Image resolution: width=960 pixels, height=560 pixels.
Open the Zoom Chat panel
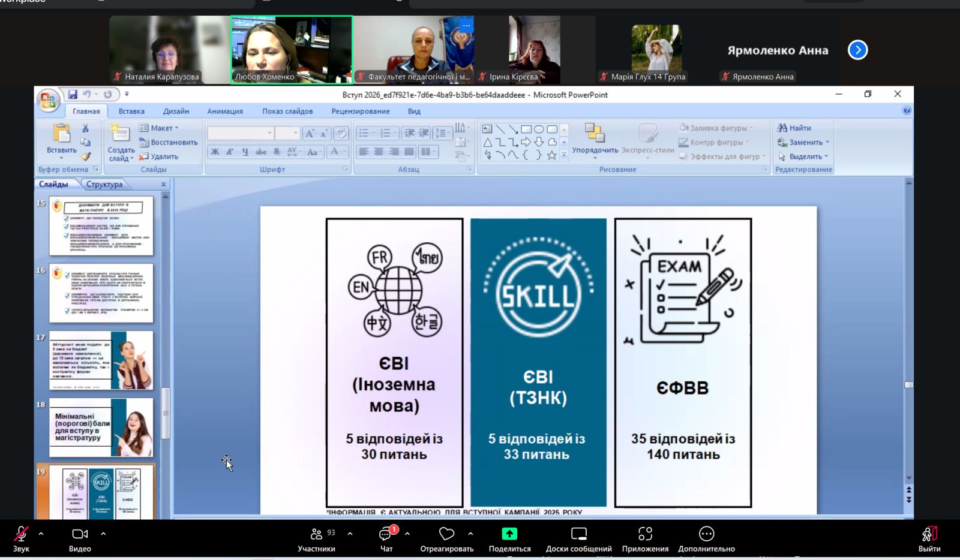386,534
